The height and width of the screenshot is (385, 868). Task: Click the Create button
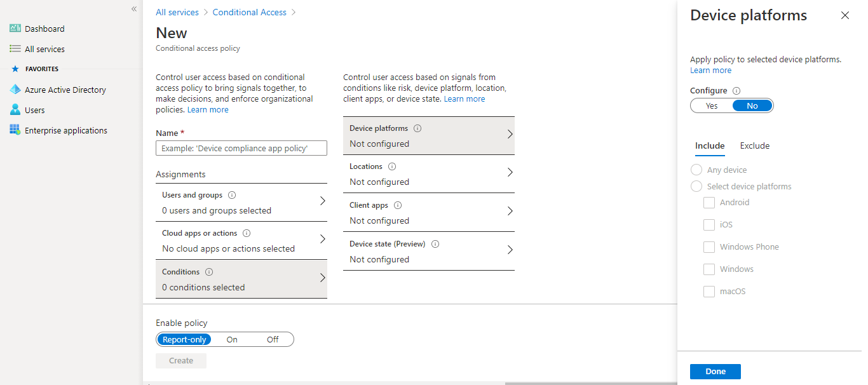pos(181,361)
